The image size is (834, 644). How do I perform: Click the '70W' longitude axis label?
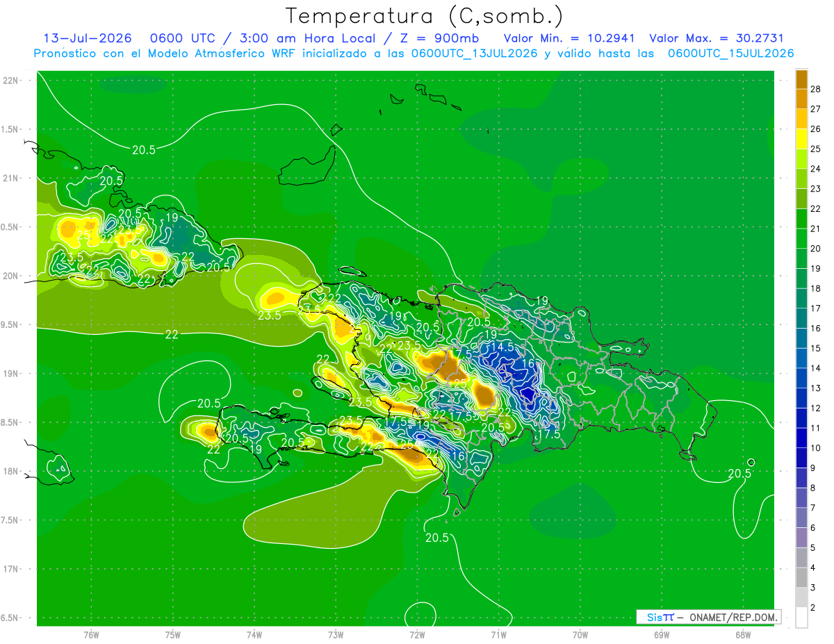(x=580, y=635)
